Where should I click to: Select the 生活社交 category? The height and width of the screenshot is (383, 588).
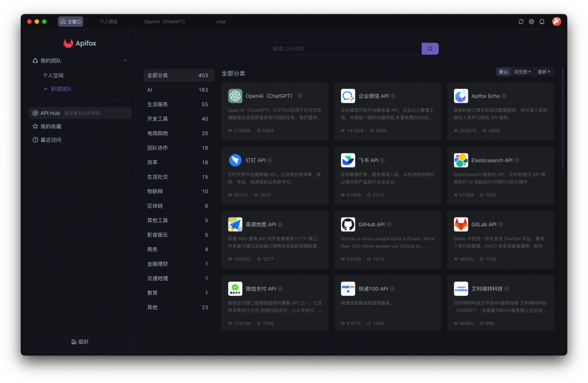(x=179, y=177)
